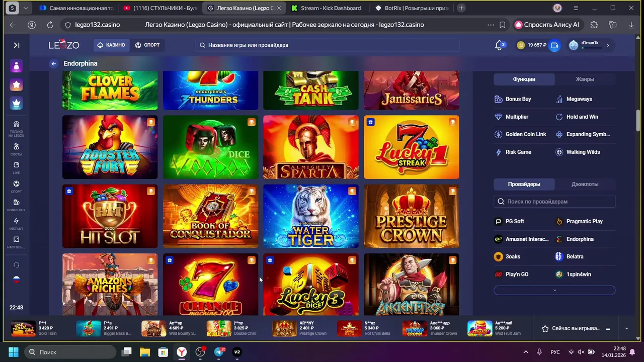
Task: Open Telegram from taskbar
Action: [x=219, y=352]
